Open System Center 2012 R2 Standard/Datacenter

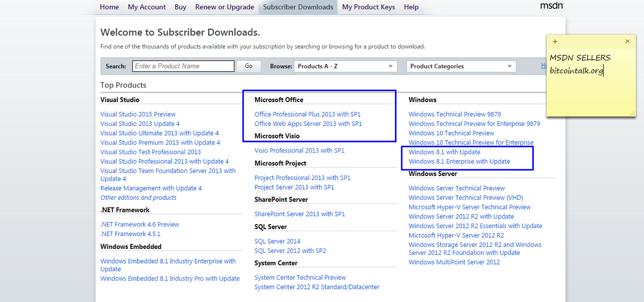click(317, 287)
